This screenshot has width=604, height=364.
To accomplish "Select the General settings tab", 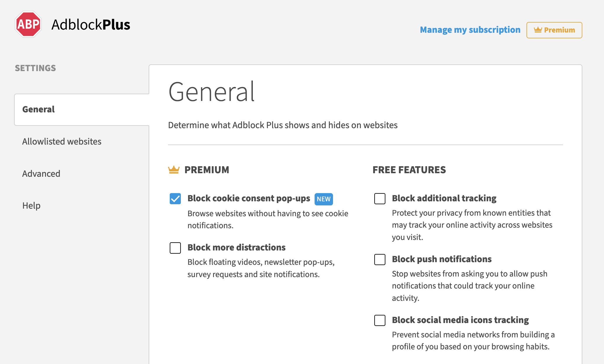I will point(39,109).
